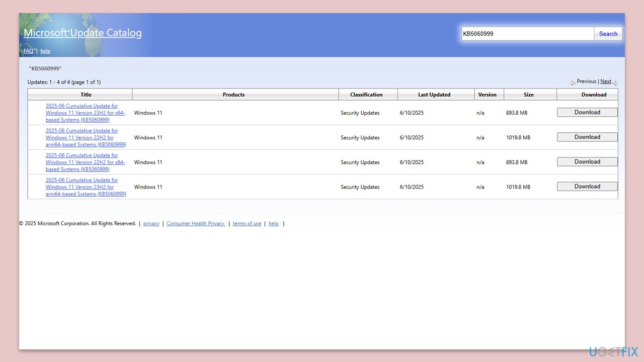
Task: Focus the KB5060999 search input field
Action: pos(527,34)
